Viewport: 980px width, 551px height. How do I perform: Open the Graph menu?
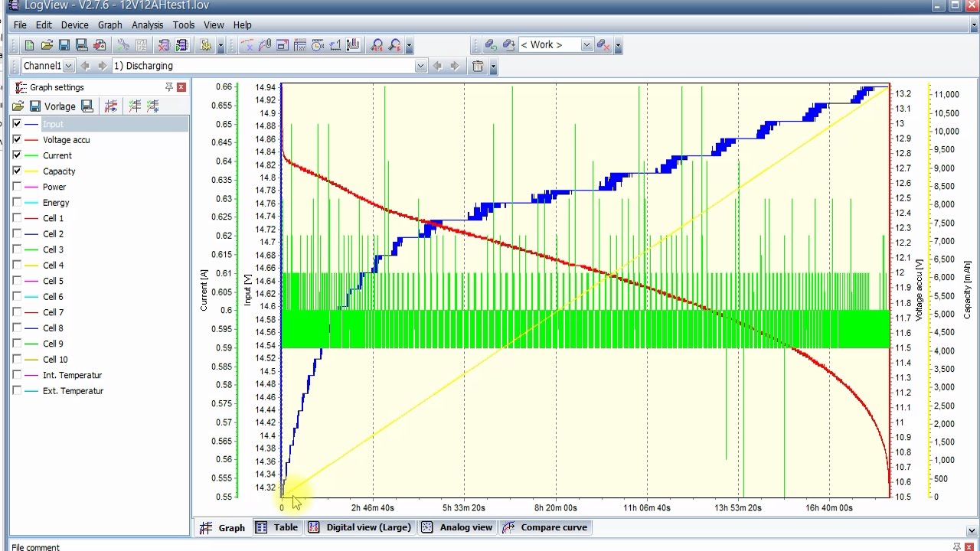[109, 25]
